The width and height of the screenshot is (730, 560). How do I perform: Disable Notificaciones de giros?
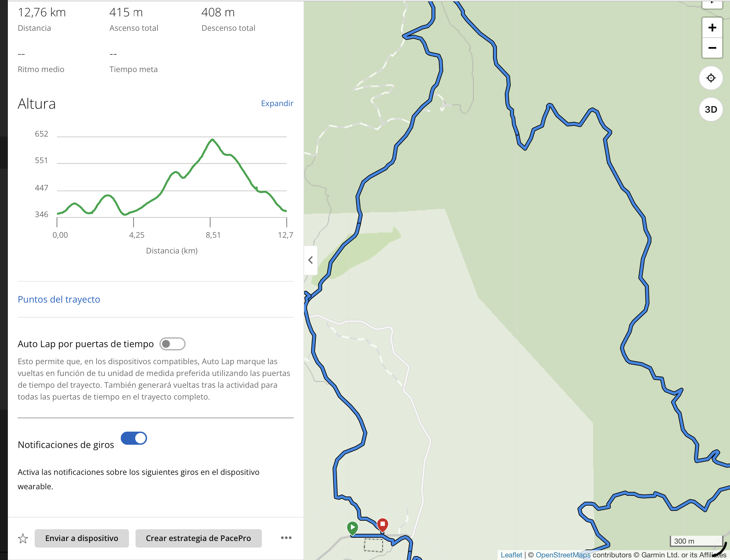[134, 438]
